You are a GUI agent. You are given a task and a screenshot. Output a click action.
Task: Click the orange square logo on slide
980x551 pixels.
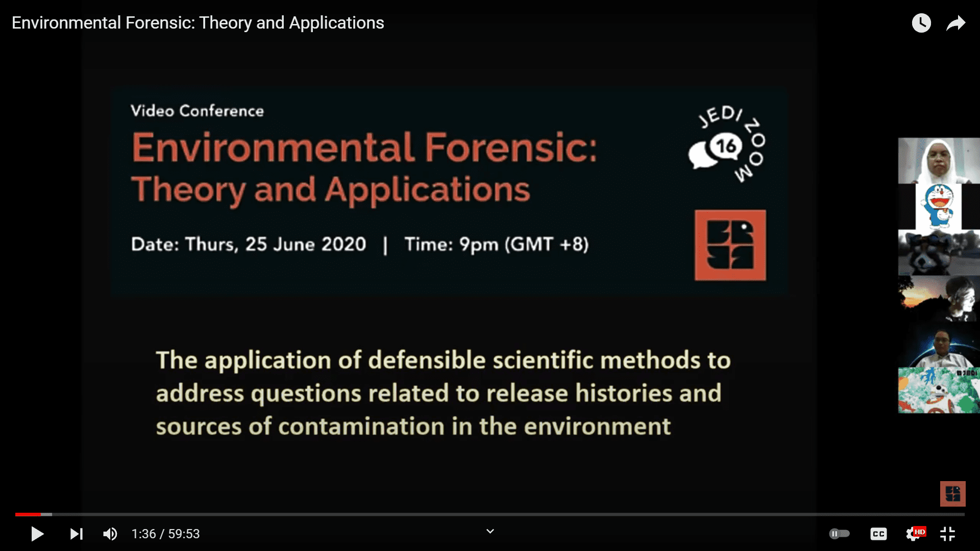pos(730,245)
